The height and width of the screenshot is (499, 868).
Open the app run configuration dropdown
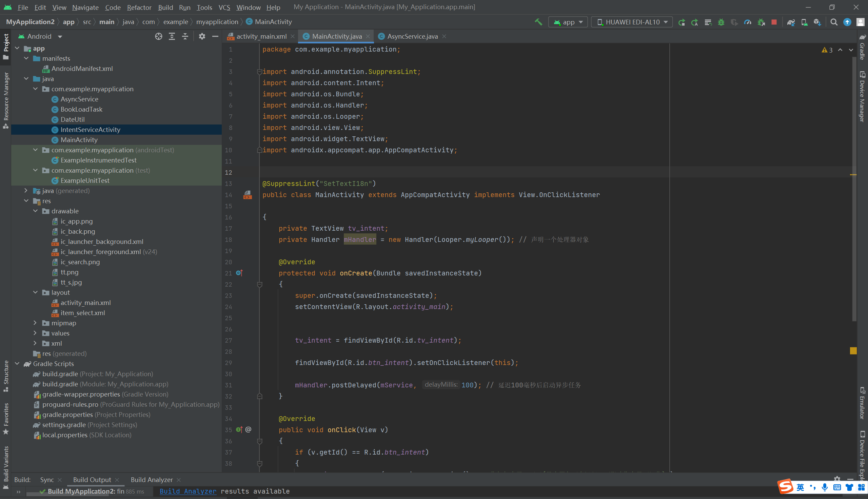(x=568, y=22)
